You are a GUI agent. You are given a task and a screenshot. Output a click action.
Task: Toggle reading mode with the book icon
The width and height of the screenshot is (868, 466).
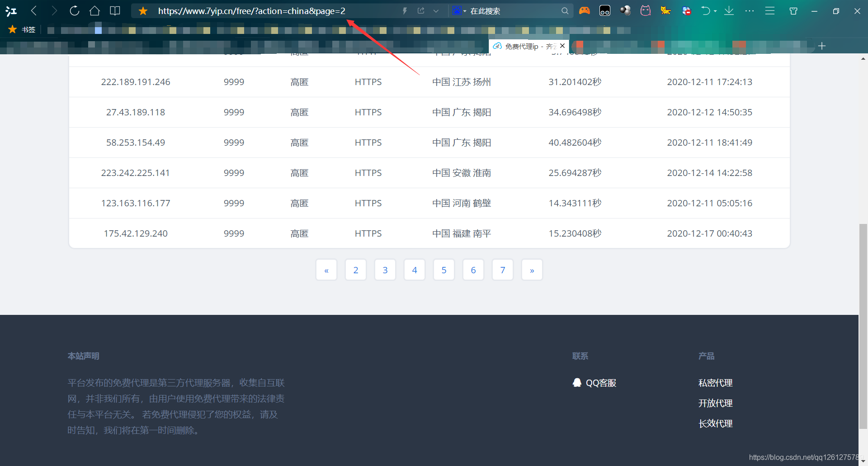(x=115, y=10)
